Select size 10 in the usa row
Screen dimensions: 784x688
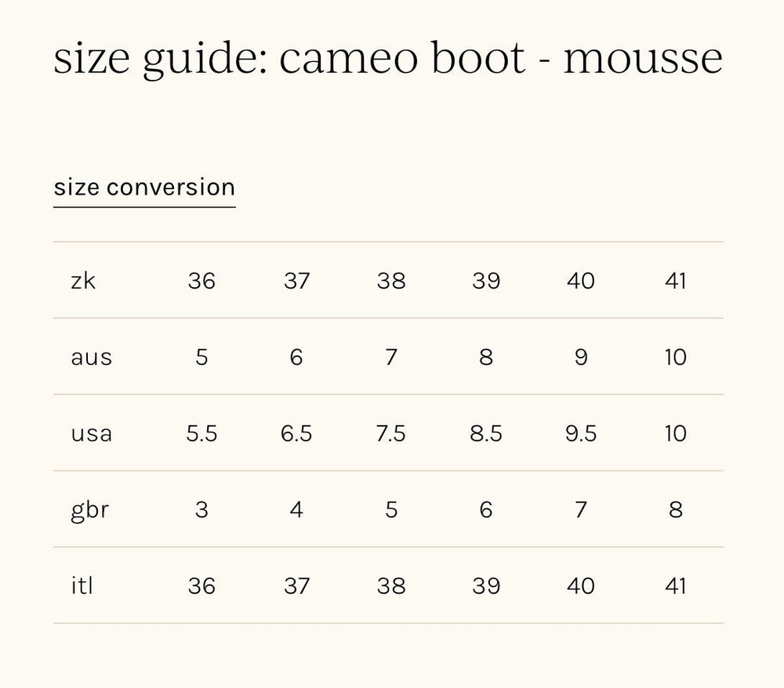pyautogui.click(x=675, y=434)
